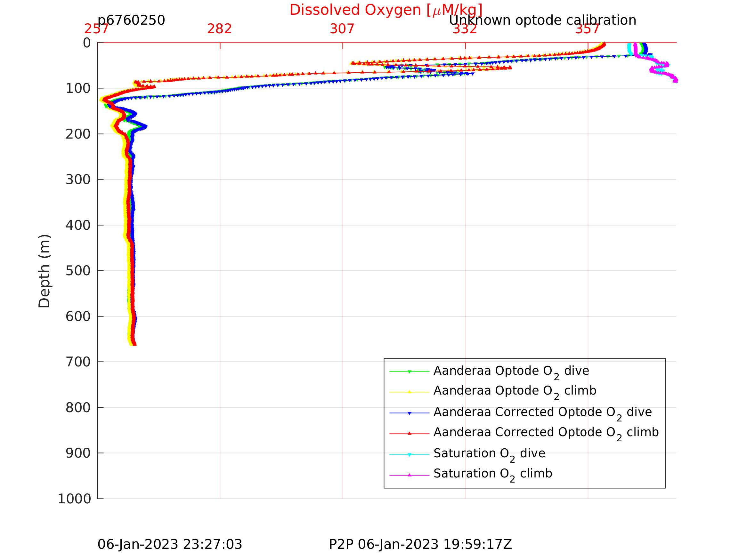Screen dimensions: 747x560
Task: Click the yellow line sample in legend
Action: [409, 392]
